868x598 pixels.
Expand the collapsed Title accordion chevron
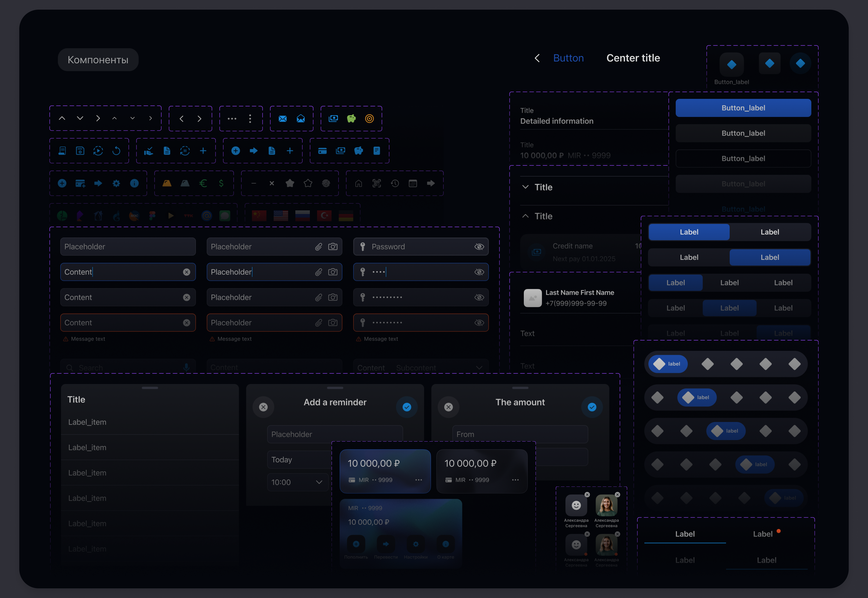tap(525, 187)
